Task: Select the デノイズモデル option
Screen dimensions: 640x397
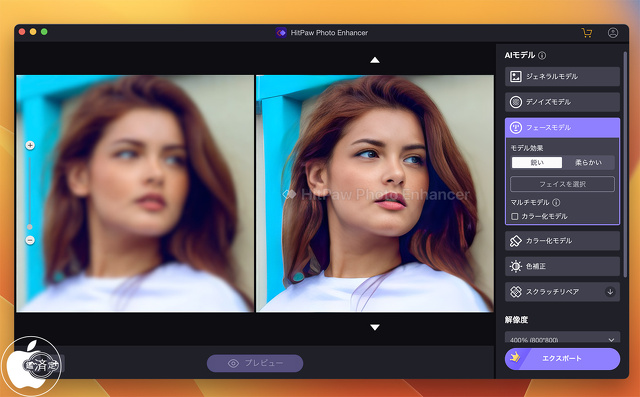Action: (562, 102)
